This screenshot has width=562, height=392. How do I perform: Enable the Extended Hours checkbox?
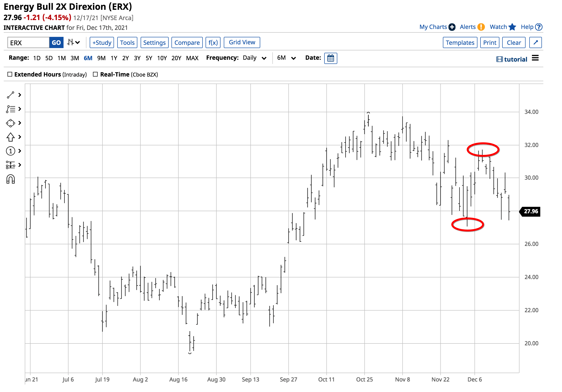coord(10,74)
